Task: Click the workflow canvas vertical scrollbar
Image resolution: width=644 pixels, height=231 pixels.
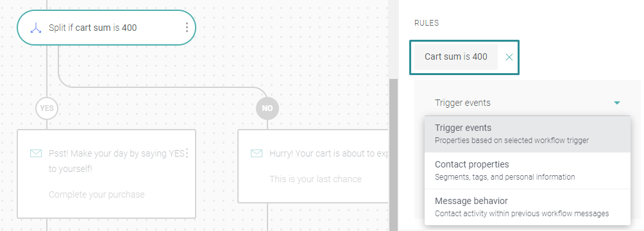Action: pyautogui.click(x=393, y=155)
